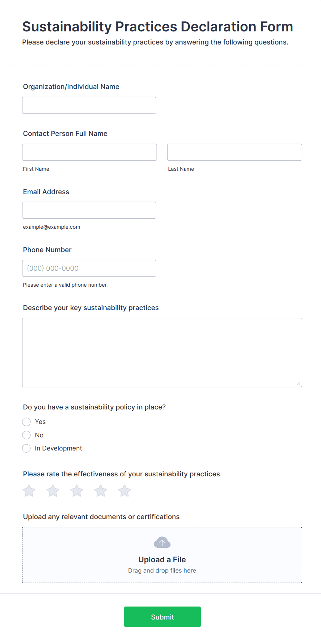Select the third rating star
Screen dimensions: 321x644
tap(77, 491)
